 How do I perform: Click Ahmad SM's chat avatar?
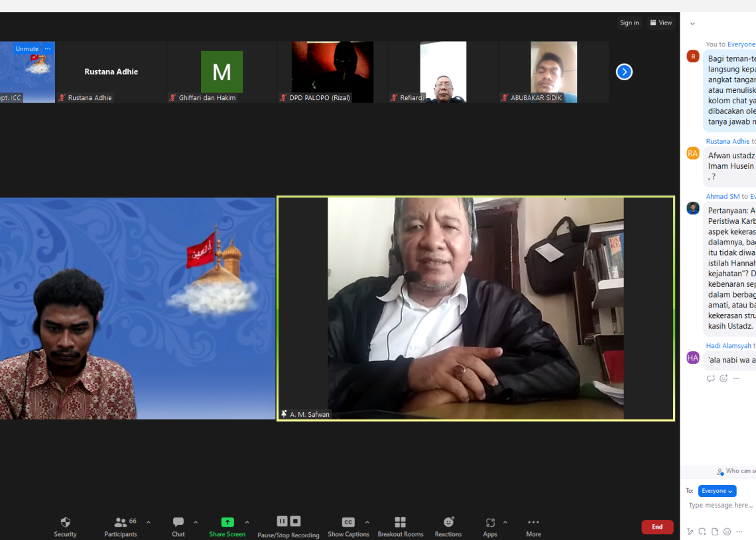[693, 208]
